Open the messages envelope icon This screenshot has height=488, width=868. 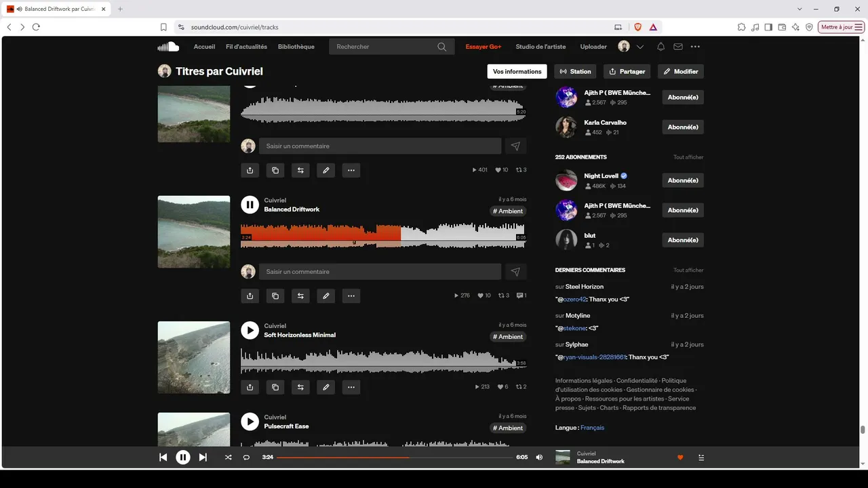click(678, 47)
